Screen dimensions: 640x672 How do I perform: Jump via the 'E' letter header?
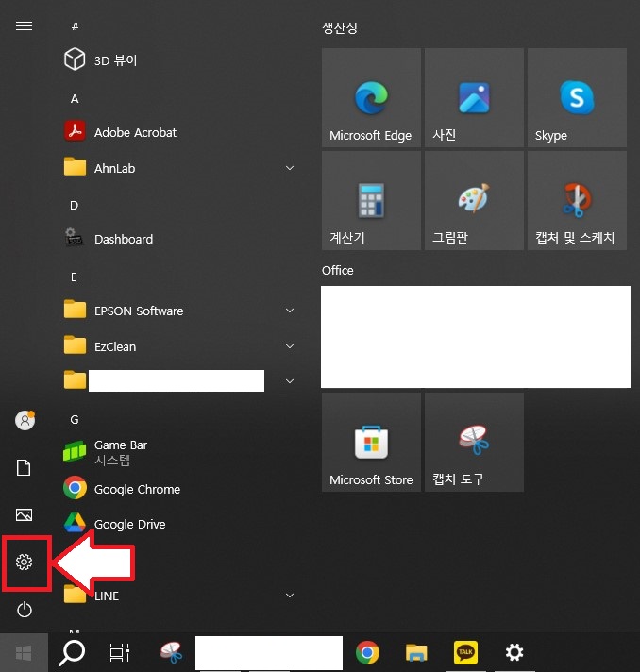tap(74, 277)
